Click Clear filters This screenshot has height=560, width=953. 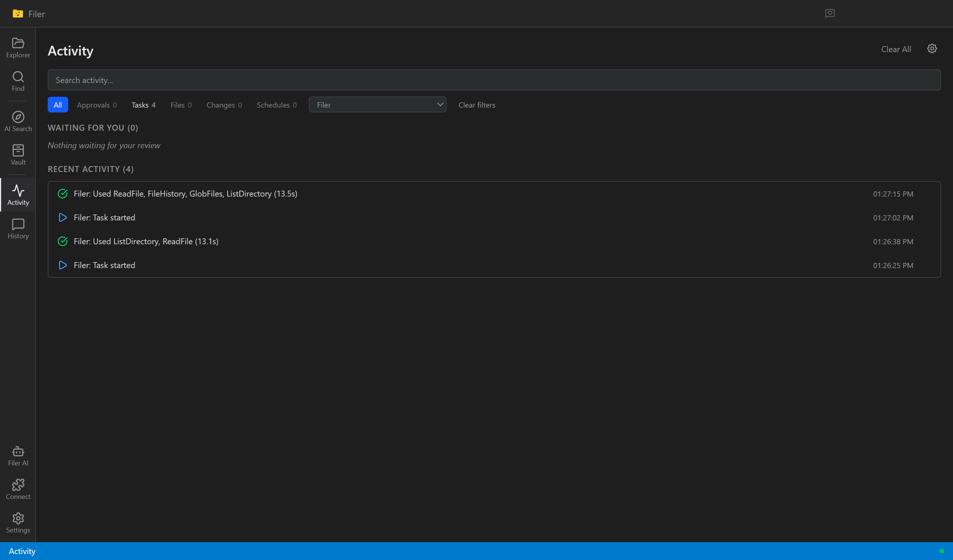tap(476, 105)
